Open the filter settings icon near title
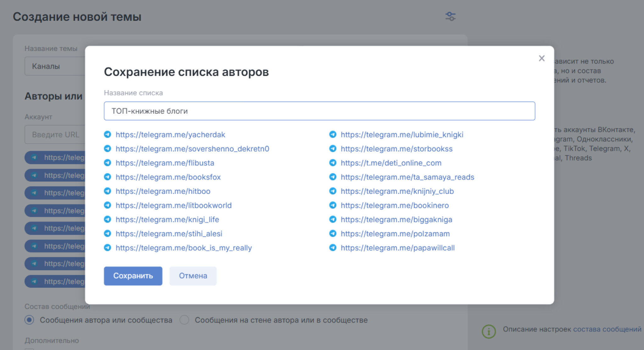This screenshot has width=644, height=350. 450,16
